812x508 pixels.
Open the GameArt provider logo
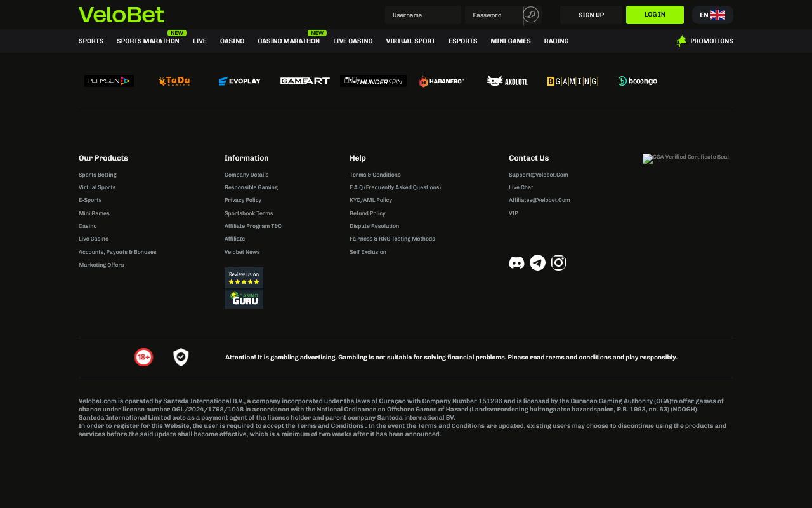[x=305, y=81]
